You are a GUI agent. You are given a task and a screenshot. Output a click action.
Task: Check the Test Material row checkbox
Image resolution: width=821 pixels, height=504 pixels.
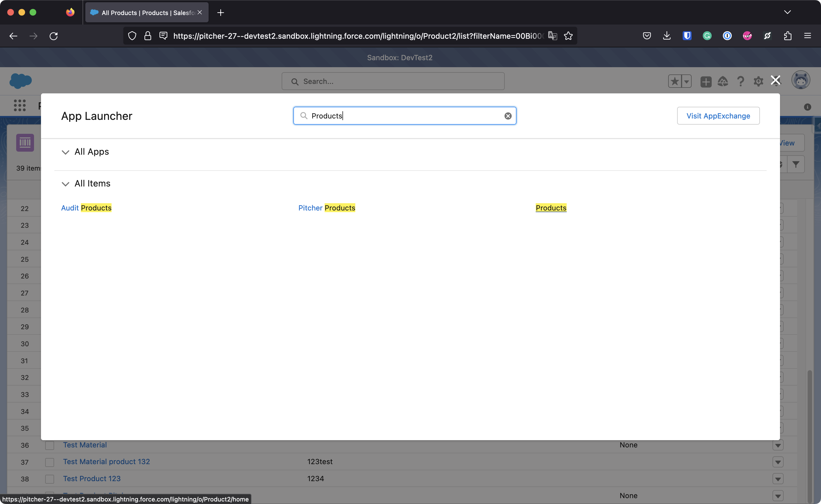tap(50, 445)
